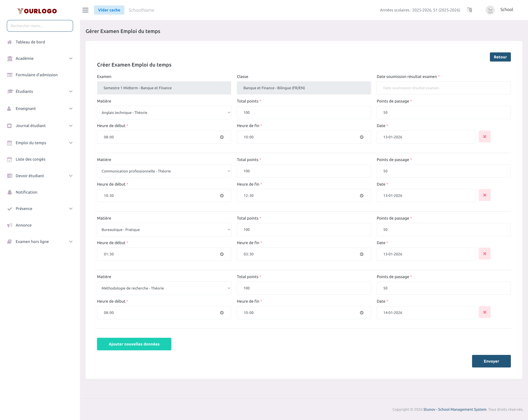Go to Liste des congés
This screenshot has height=420, width=528.
30,159
